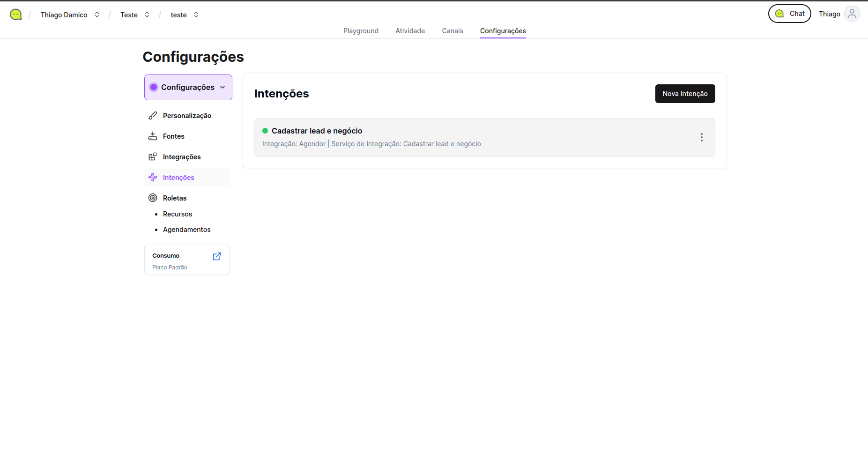Open the Chat button in header
This screenshot has height=454, width=868.
click(789, 14)
